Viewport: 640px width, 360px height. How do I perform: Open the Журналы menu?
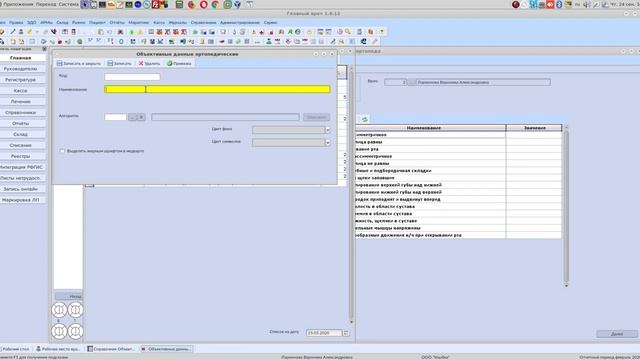point(178,22)
